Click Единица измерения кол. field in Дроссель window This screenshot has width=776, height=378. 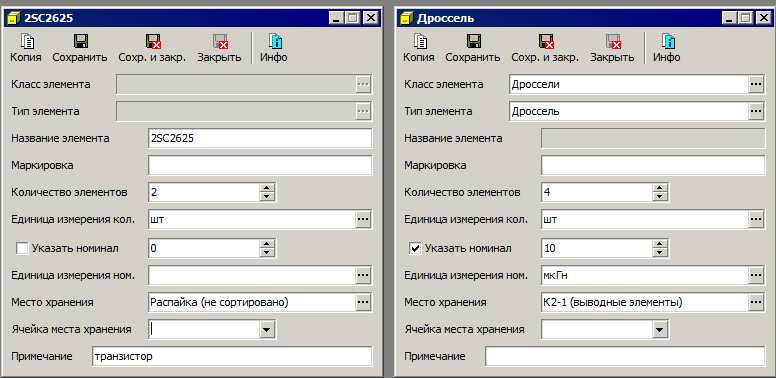coord(645,219)
